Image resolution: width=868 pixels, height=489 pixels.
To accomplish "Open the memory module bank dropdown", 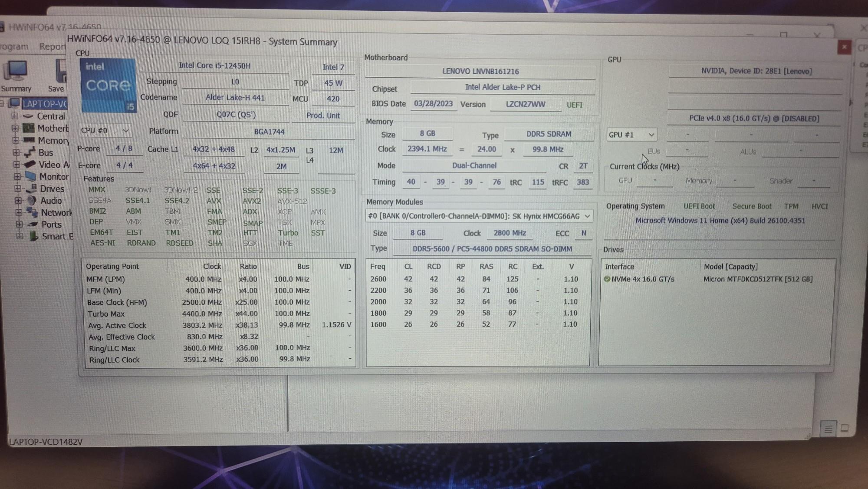I will coord(479,216).
